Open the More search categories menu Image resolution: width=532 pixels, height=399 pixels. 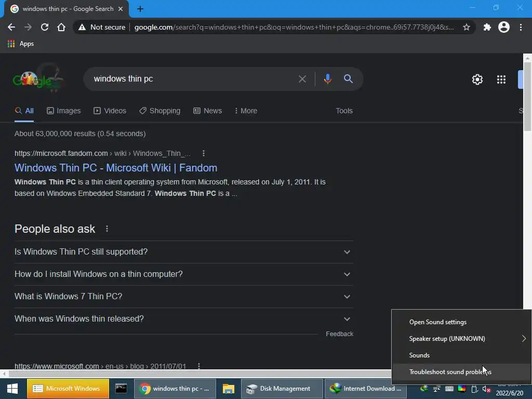click(x=246, y=111)
